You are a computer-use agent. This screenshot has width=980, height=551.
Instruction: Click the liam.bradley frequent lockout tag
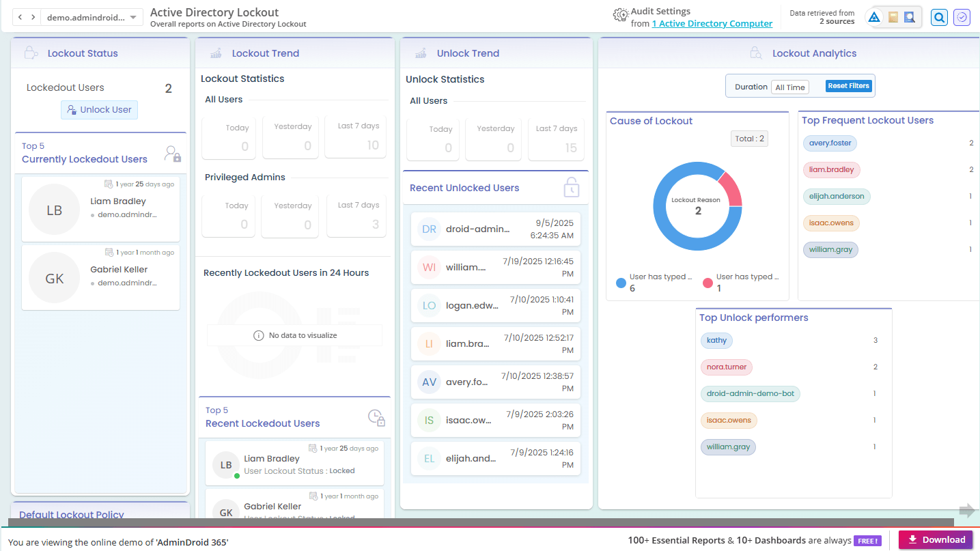point(832,170)
